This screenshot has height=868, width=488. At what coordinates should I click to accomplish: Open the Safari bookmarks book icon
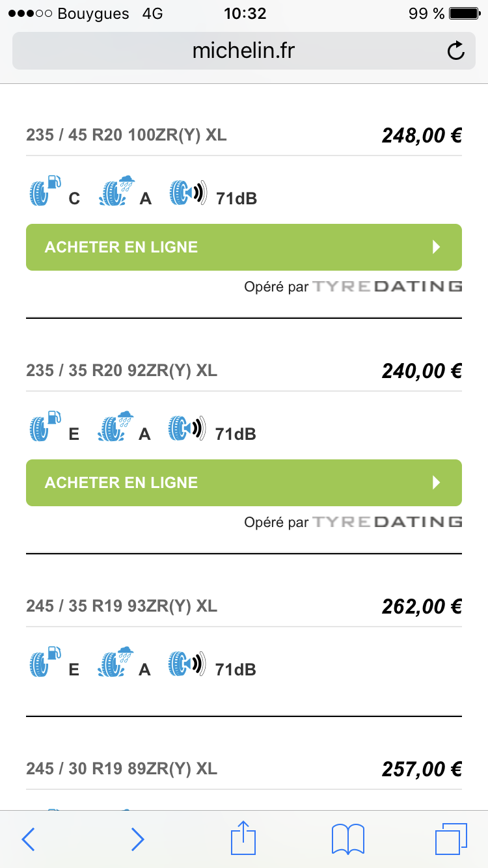coord(348,839)
